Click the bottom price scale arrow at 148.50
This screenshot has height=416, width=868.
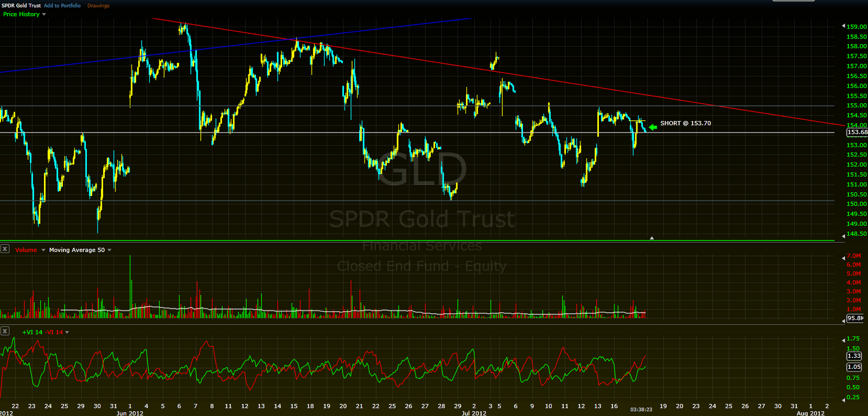pos(843,236)
